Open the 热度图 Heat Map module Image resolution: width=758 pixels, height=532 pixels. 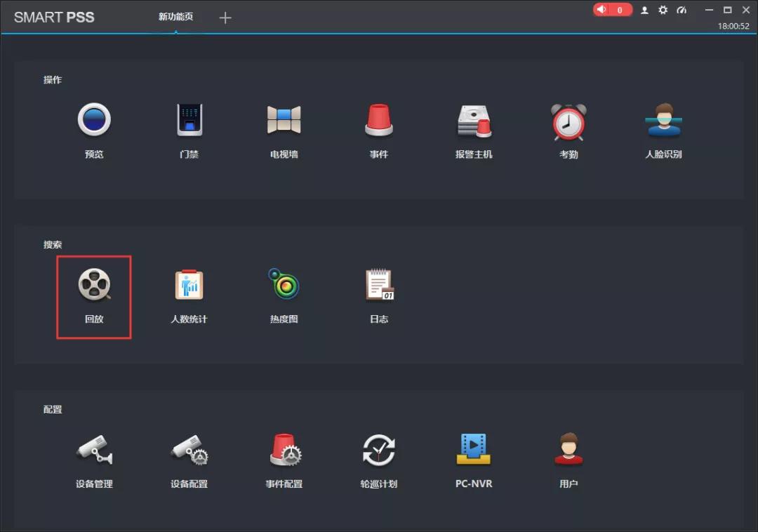pos(284,291)
